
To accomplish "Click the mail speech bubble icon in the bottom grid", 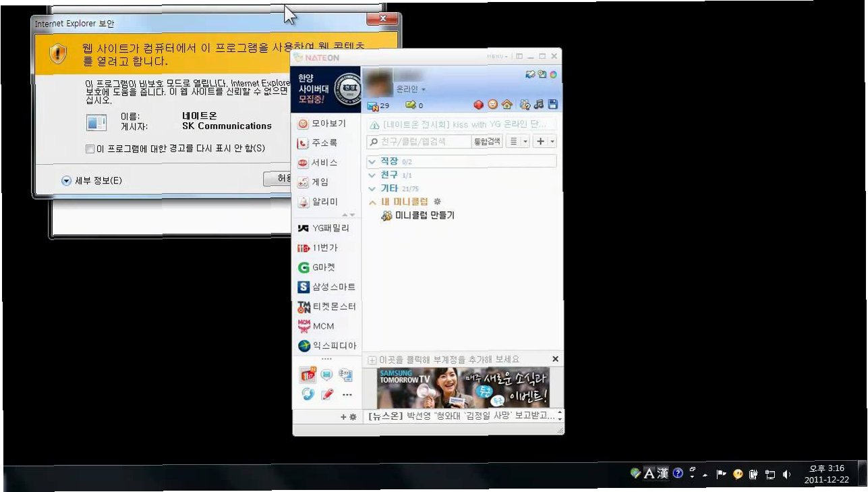I will click(327, 375).
